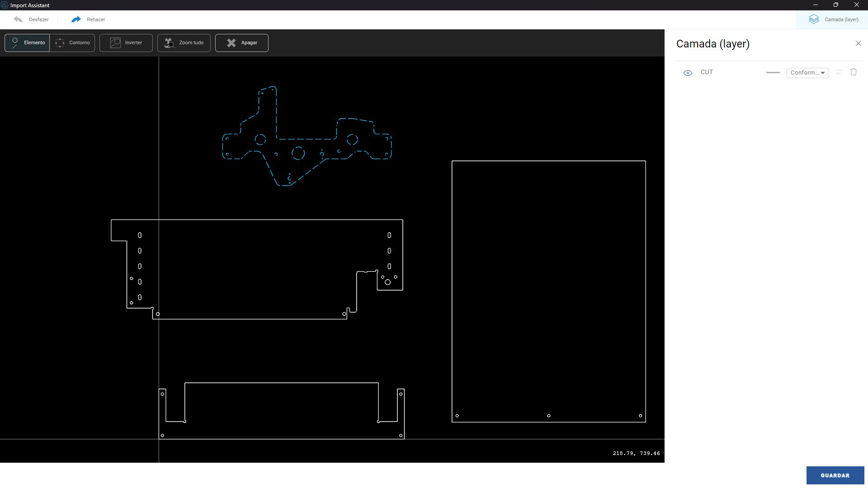This screenshot has height=488, width=868.
Task: Click the GUARDAR save button
Action: [835, 475]
